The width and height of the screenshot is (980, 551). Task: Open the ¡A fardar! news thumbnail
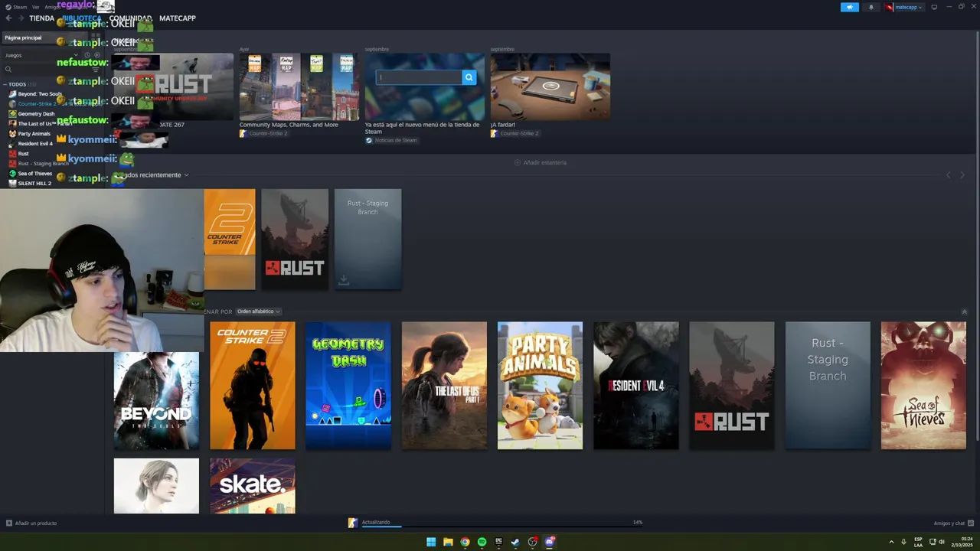point(550,86)
